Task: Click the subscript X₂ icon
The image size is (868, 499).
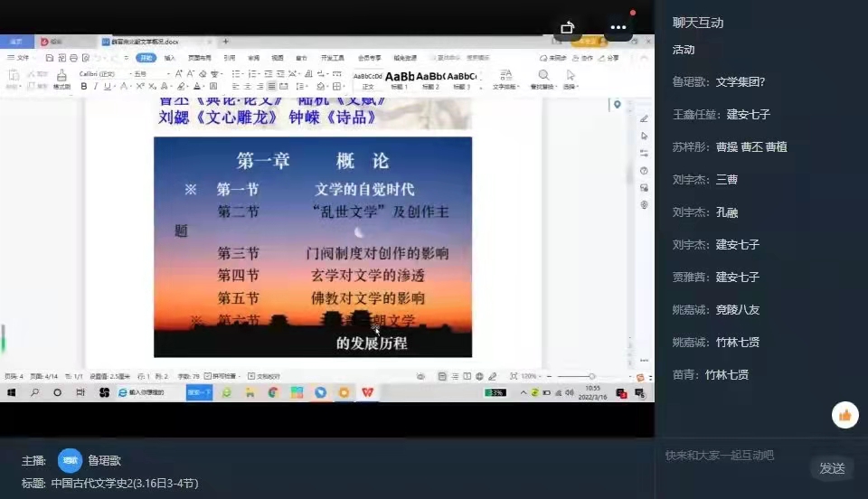Action: click(152, 86)
